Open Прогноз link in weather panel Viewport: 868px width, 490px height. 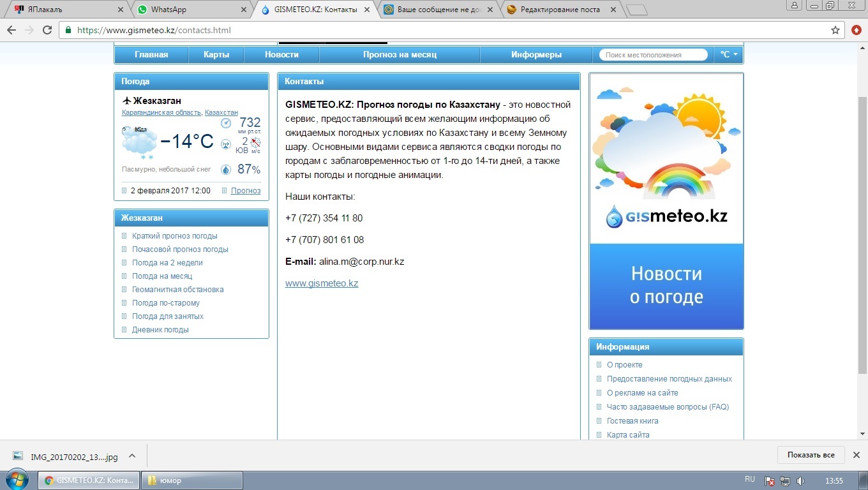pos(246,191)
